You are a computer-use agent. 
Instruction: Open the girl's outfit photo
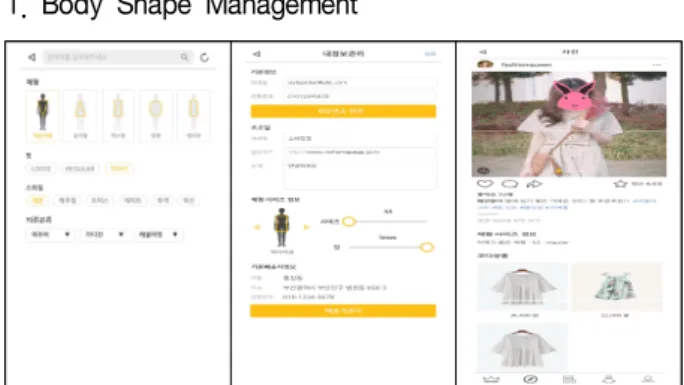[x=569, y=124]
